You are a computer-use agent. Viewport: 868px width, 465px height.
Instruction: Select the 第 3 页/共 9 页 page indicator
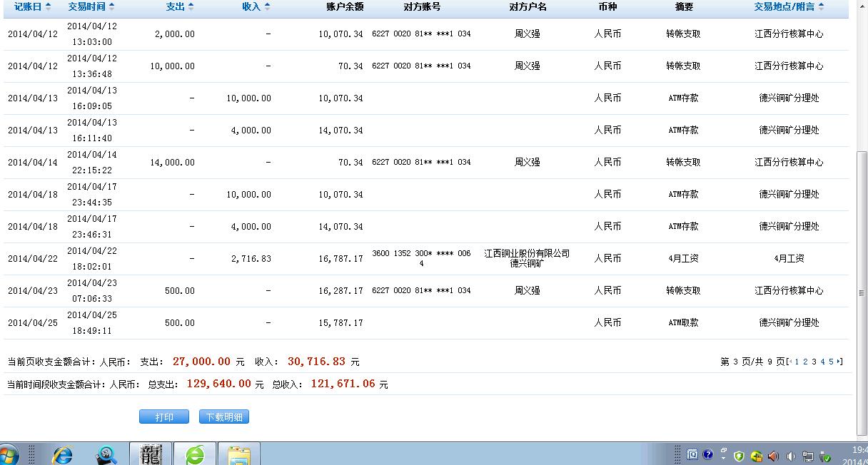coord(753,362)
